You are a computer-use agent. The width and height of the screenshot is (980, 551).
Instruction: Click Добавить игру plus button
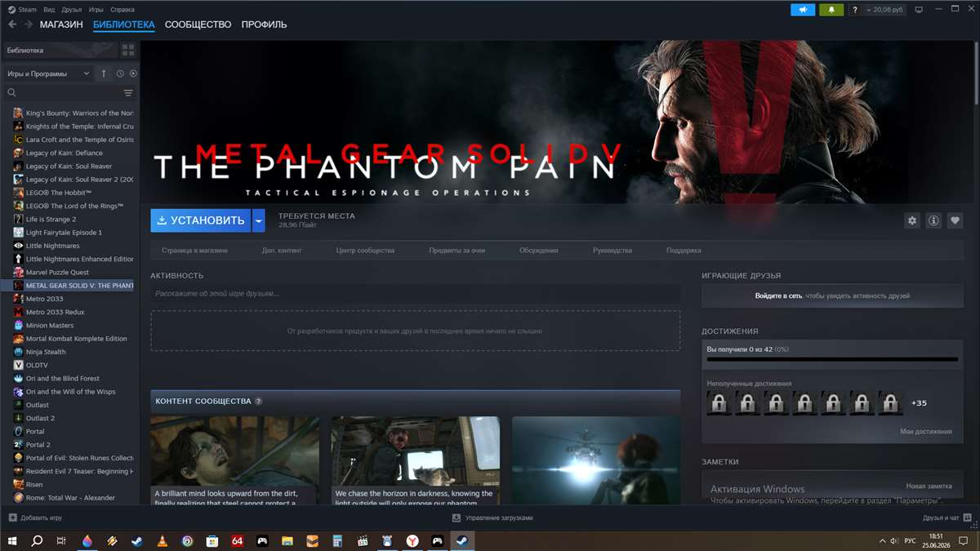pyautogui.click(x=35, y=518)
